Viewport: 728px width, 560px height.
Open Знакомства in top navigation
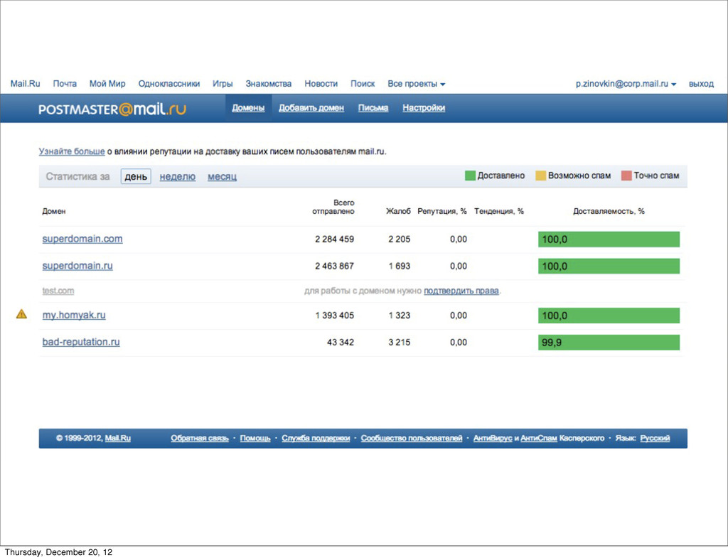(268, 84)
